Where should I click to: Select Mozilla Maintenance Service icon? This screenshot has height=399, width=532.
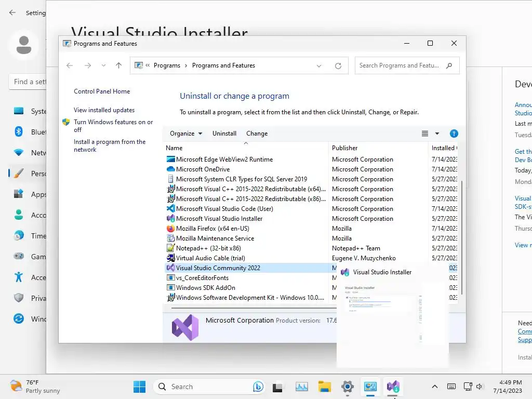point(170,238)
